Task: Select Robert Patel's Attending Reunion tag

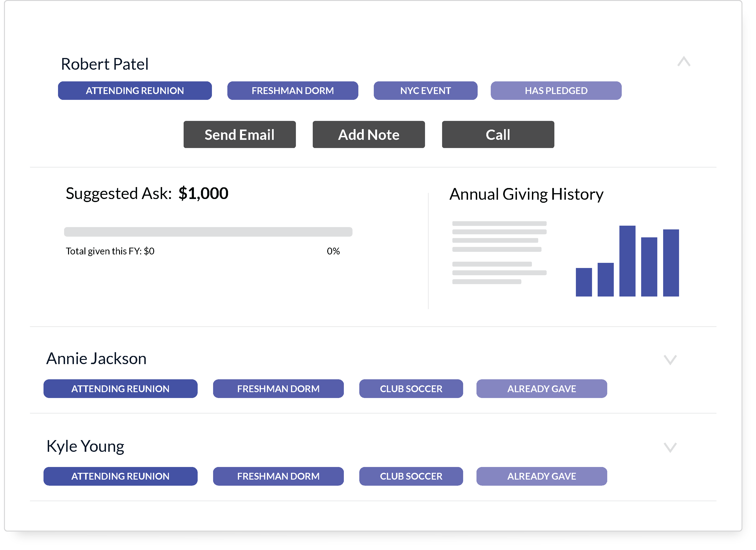Action: tap(135, 91)
